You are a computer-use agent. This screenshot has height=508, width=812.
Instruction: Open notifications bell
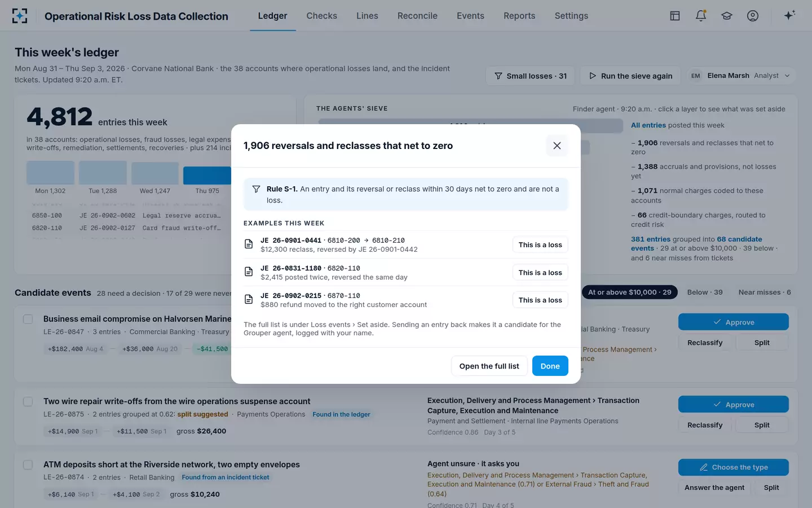tap(701, 16)
